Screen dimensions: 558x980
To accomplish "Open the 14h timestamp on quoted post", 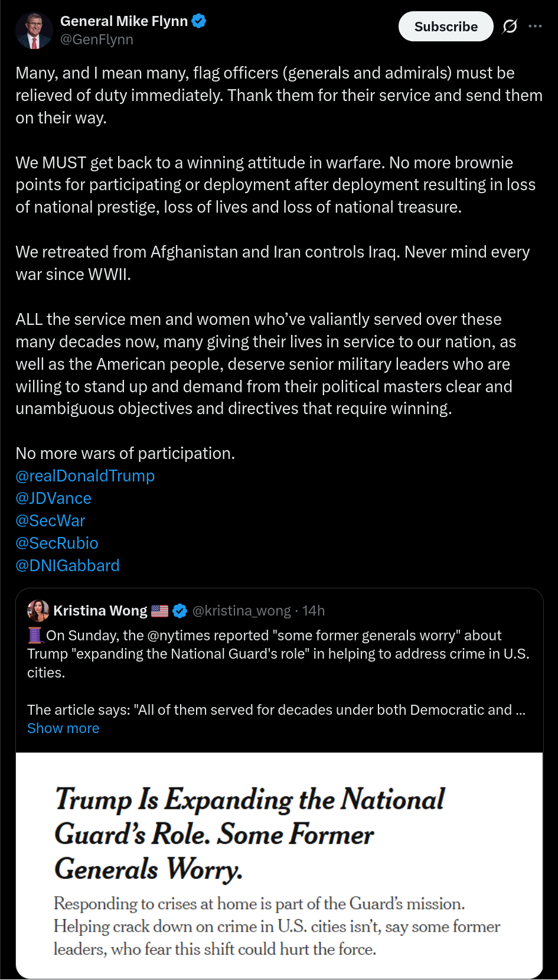I will 314,611.
